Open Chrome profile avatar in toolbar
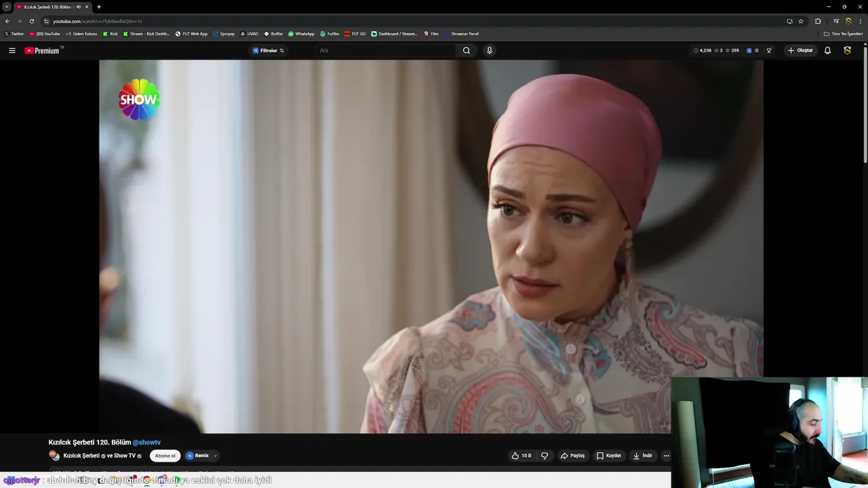 click(x=848, y=21)
